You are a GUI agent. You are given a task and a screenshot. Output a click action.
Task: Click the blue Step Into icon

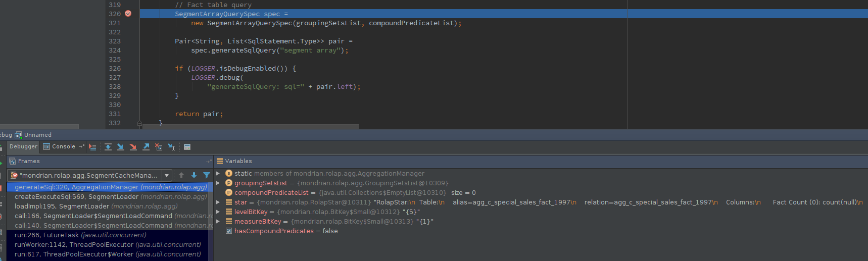coord(121,147)
